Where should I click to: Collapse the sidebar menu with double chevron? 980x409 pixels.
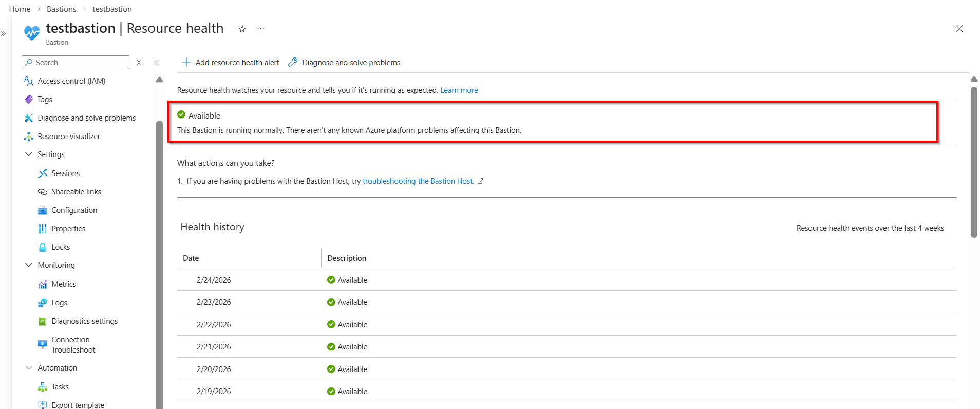[x=157, y=63]
